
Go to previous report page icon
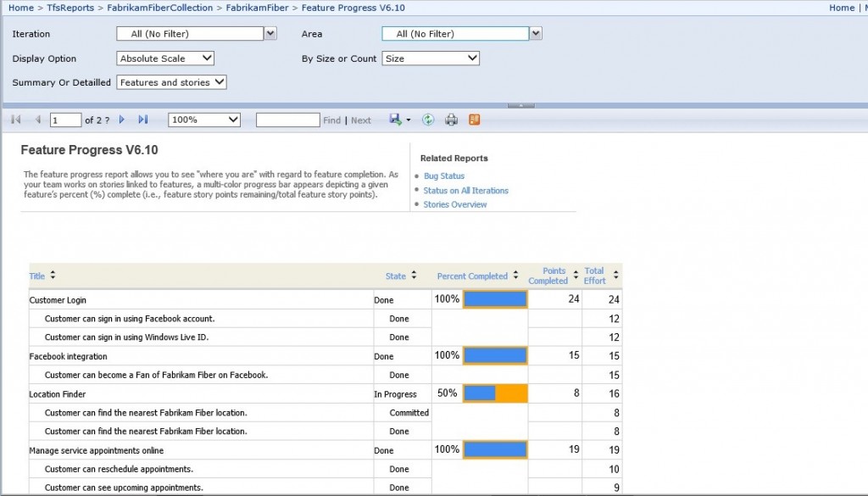[x=37, y=120]
